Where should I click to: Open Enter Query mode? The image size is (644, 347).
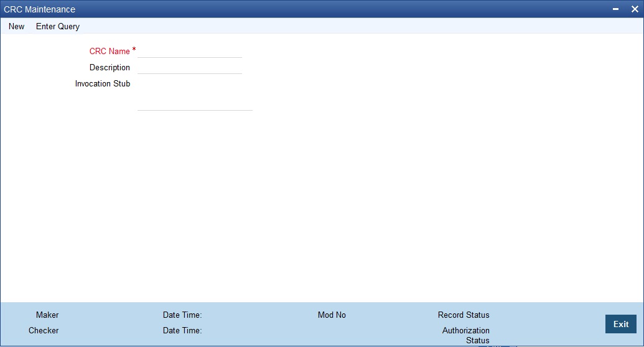click(58, 26)
